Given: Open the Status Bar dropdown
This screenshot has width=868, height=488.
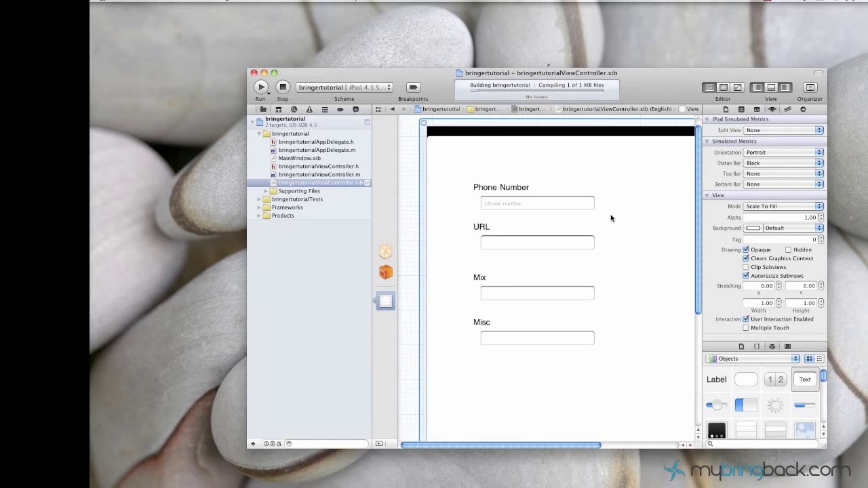Looking at the screenshot, I should [783, 163].
